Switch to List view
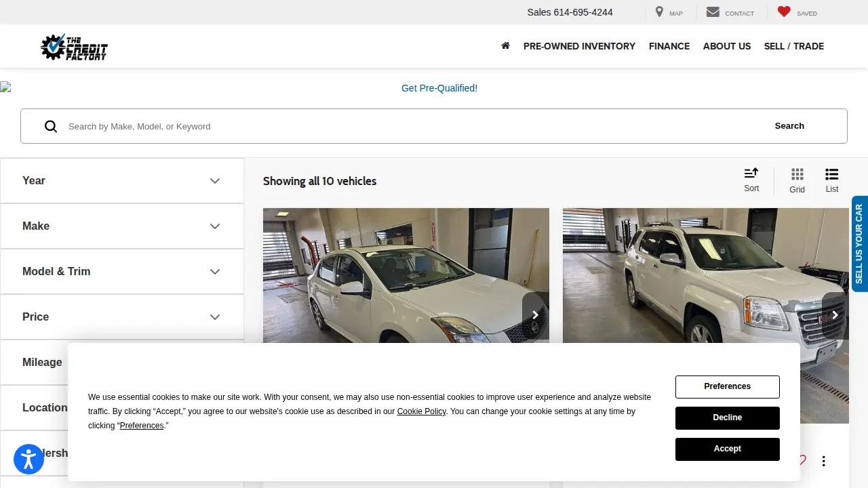 click(x=832, y=180)
